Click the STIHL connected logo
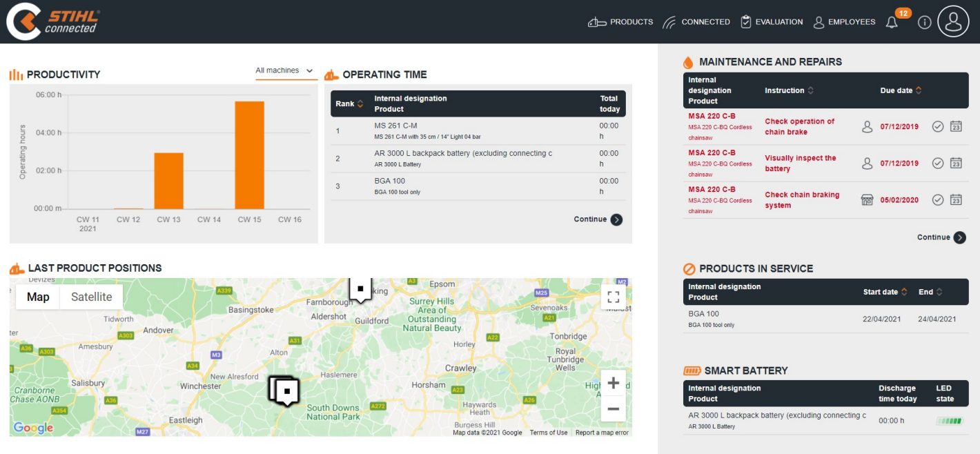 tap(54, 21)
